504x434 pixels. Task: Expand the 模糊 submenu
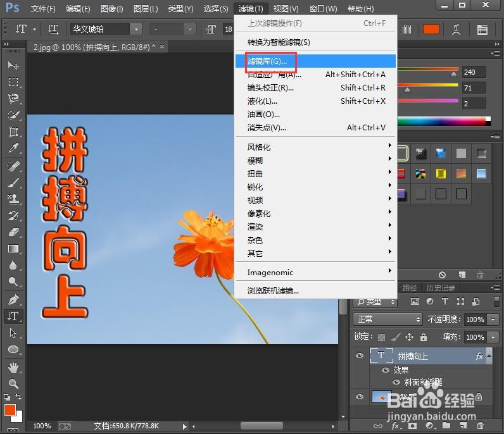(316, 160)
